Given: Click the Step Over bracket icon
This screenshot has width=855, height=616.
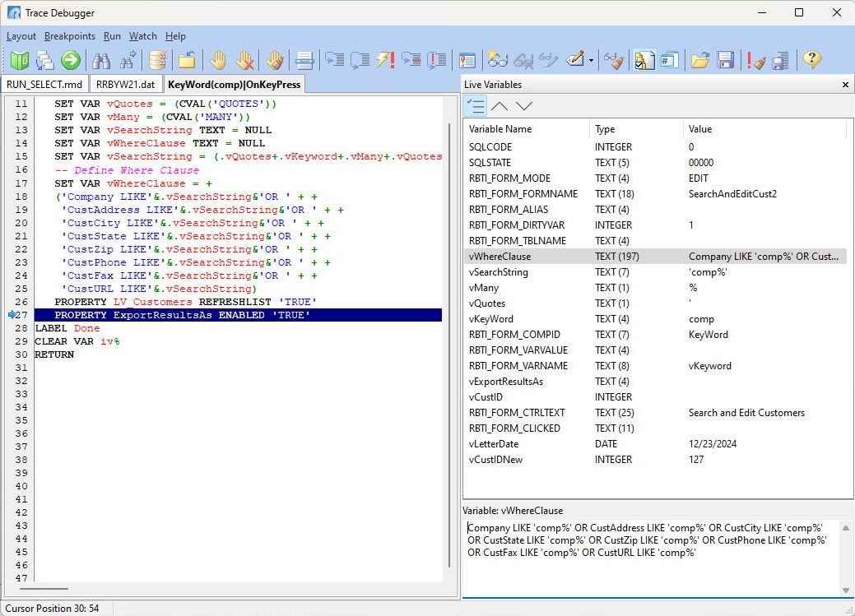Looking at the screenshot, I should coord(360,60).
